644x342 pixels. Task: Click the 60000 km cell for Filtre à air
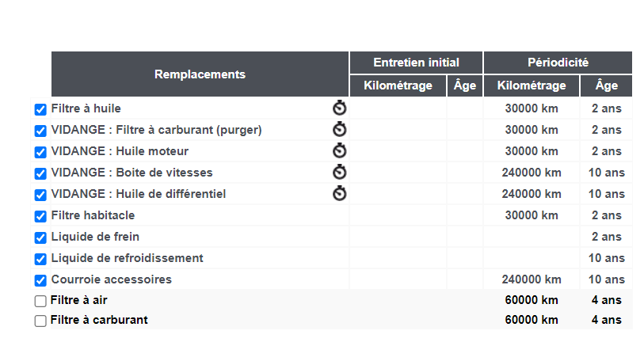(x=532, y=300)
